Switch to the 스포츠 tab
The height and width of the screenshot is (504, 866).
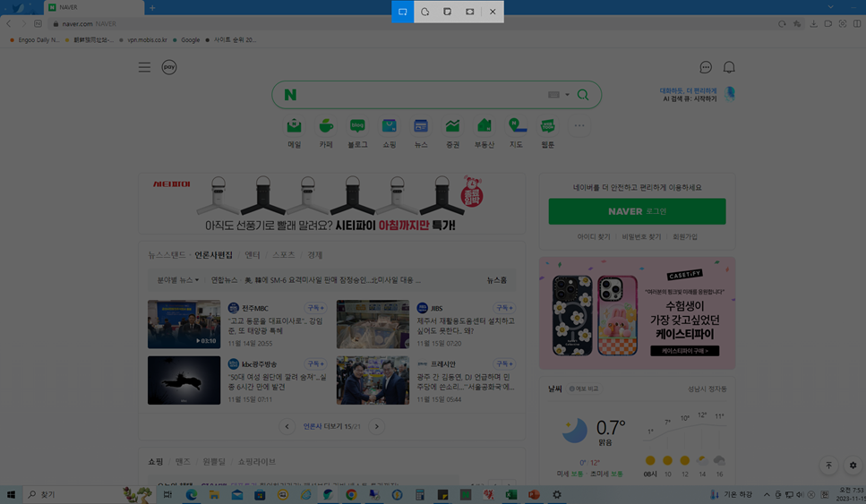click(x=283, y=255)
